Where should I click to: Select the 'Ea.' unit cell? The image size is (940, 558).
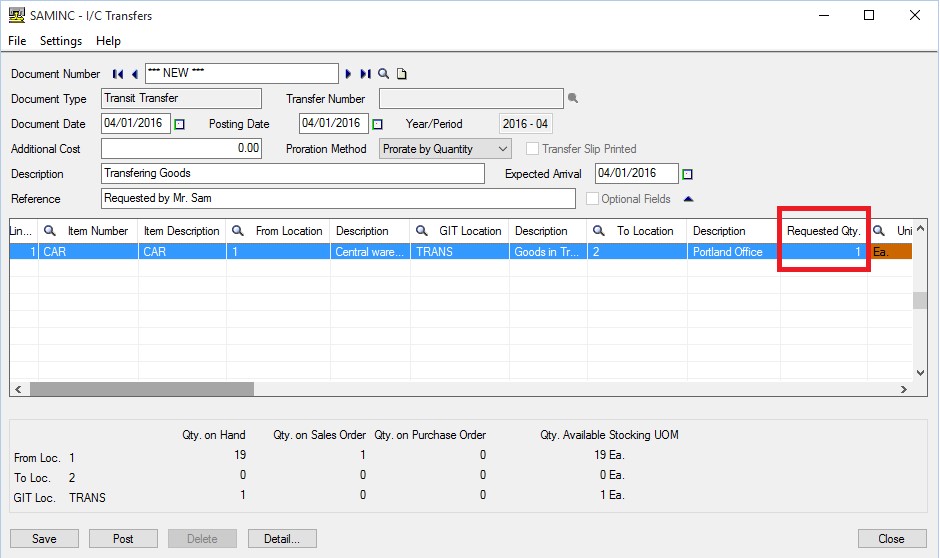[x=890, y=252]
